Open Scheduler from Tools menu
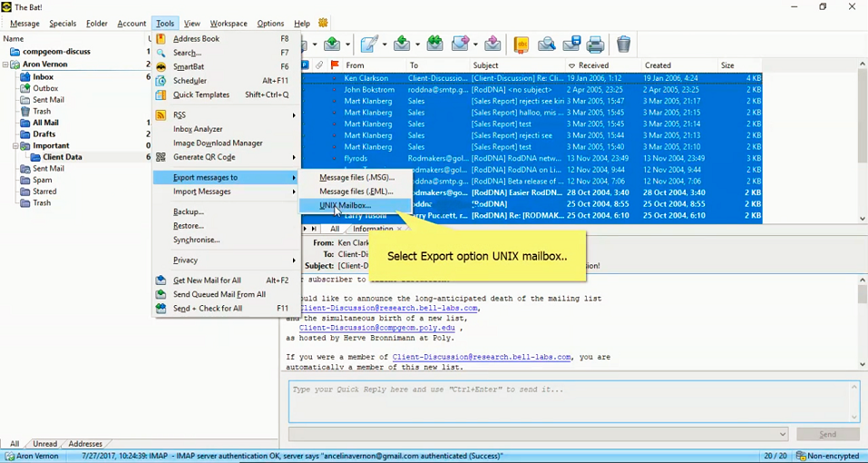868x463 pixels. [x=226, y=81]
